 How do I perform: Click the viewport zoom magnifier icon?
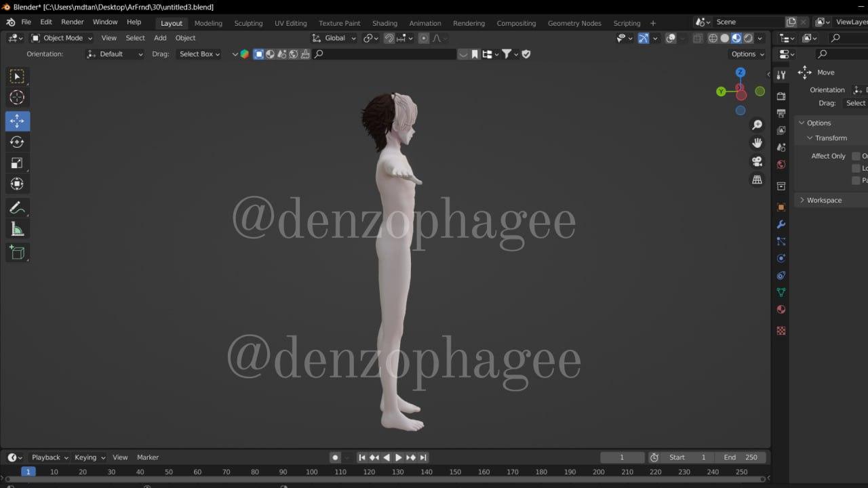click(x=757, y=125)
